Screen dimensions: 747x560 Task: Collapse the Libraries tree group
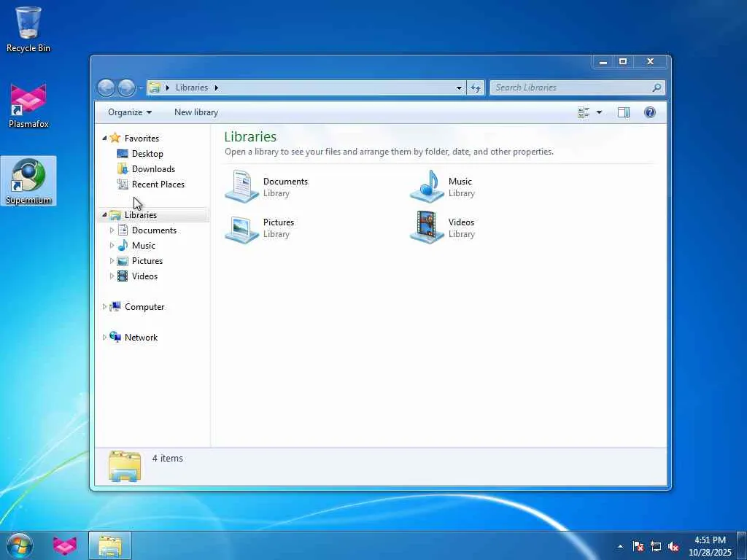tap(104, 215)
